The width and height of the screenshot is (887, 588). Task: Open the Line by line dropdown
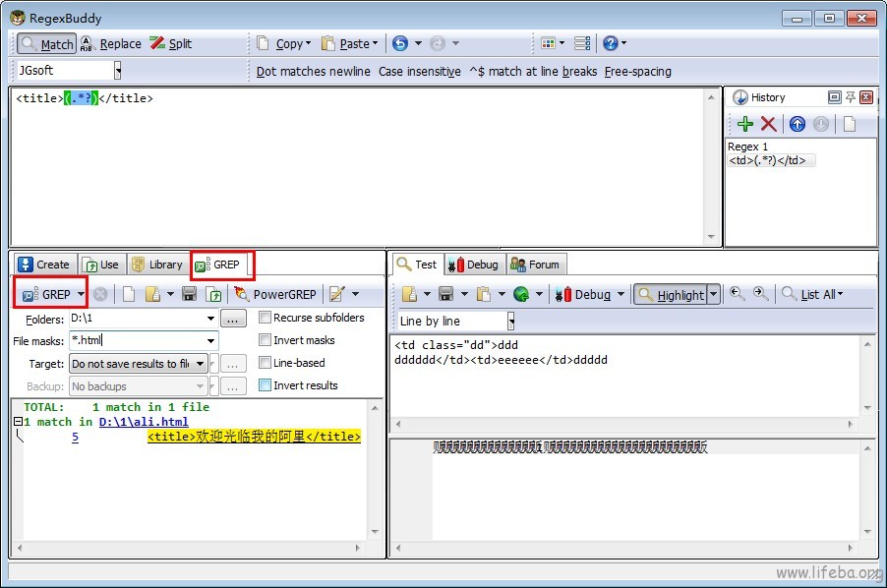pos(510,322)
